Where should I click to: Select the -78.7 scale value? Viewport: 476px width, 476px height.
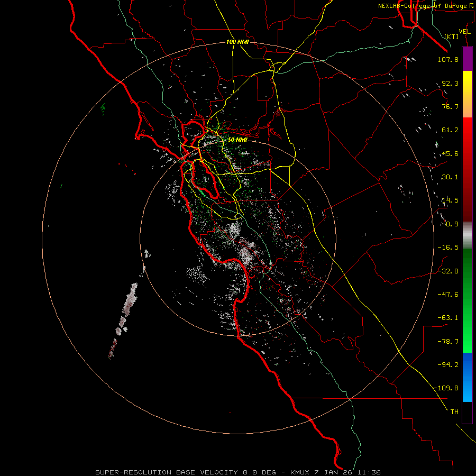(x=448, y=342)
